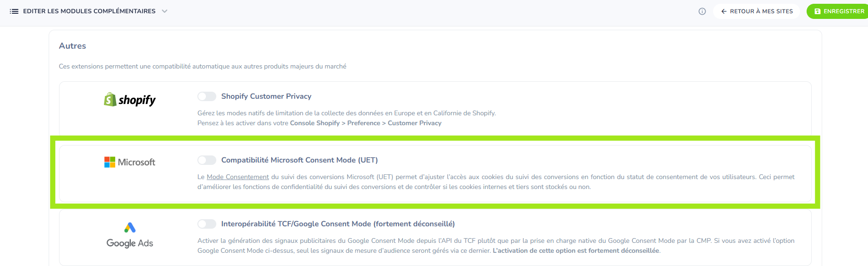Click the Shopify Customer Privacy label
This screenshot has width=868, height=266.
pyautogui.click(x=266, y=96)
